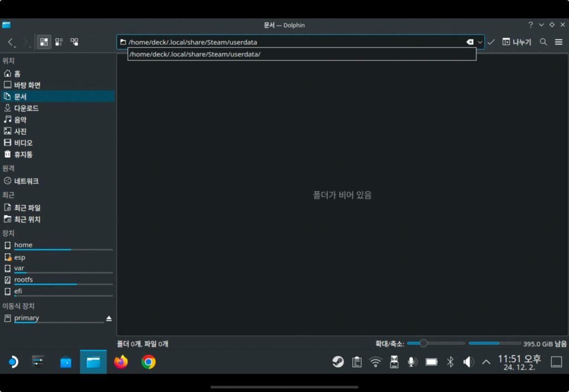Switch to compact view mode
The image size is (569, 392).
[x=59, y=42]
